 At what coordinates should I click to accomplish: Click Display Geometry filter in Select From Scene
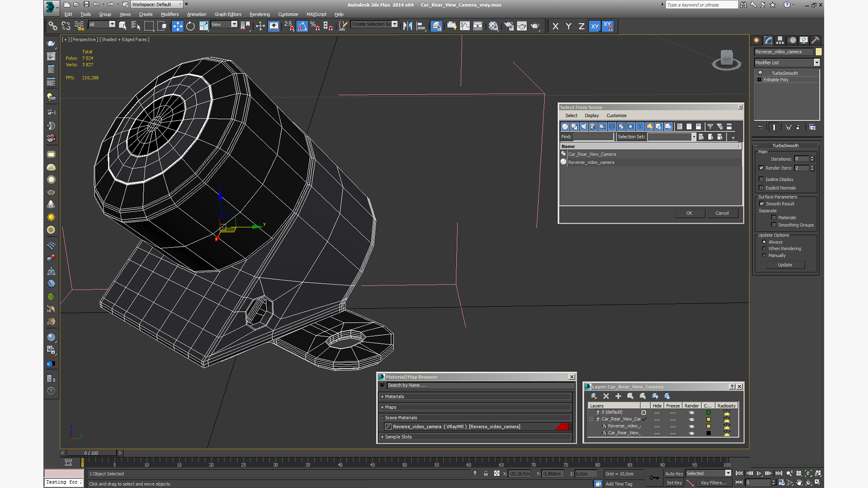point(565,127)
